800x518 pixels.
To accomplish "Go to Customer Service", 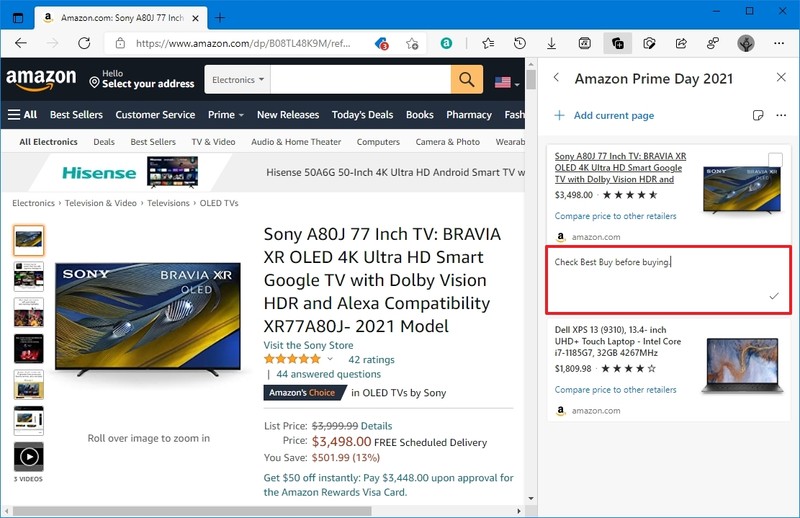I will (155, 115).
